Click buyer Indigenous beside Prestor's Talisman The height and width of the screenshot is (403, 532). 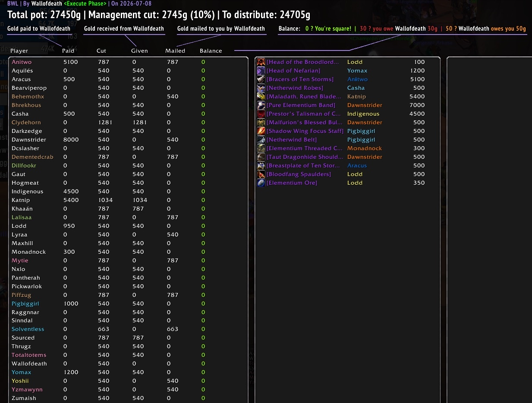[x=363, y=114]
